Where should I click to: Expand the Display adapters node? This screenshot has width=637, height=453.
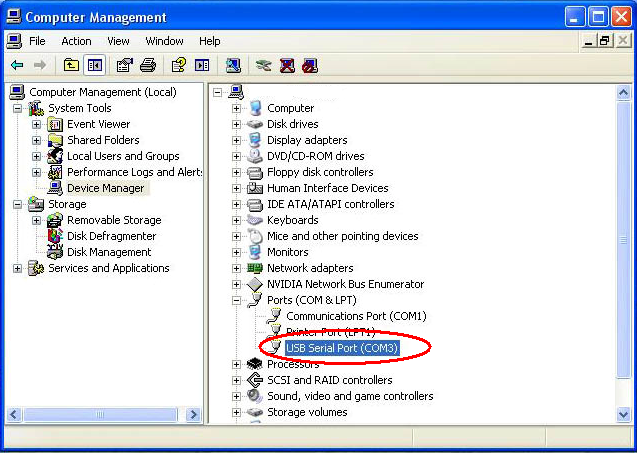(236, 140)
